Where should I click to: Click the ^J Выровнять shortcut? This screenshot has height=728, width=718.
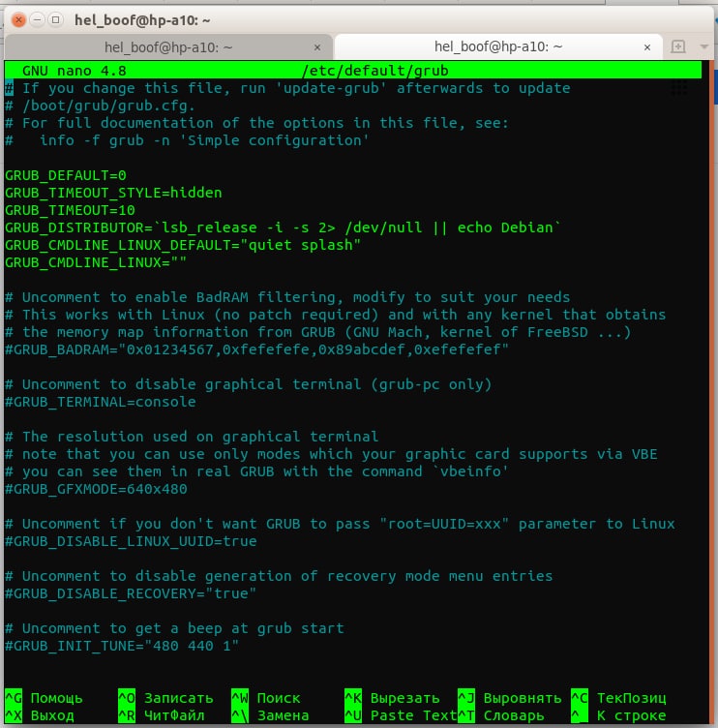pos(510,698)
